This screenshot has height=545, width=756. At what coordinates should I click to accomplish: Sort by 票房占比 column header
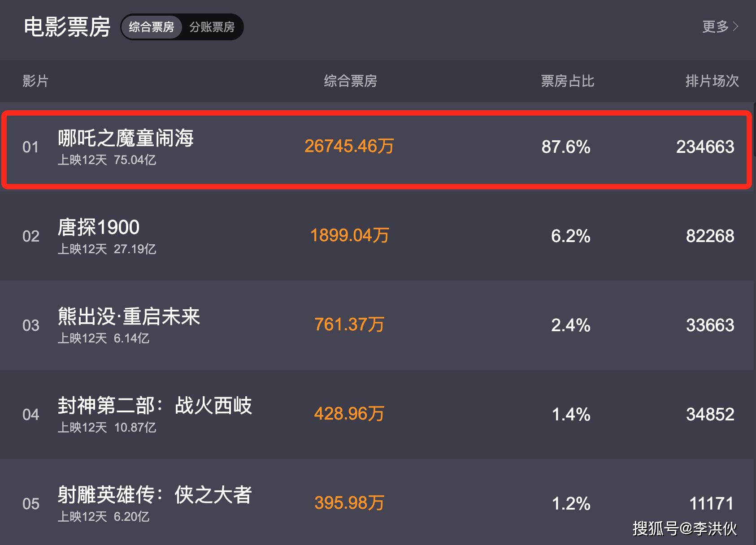coord(567,81)
